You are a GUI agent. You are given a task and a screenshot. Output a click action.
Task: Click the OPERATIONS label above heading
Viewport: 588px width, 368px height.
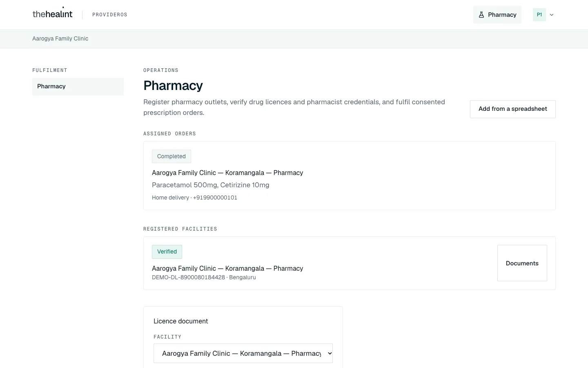point(161,70)
